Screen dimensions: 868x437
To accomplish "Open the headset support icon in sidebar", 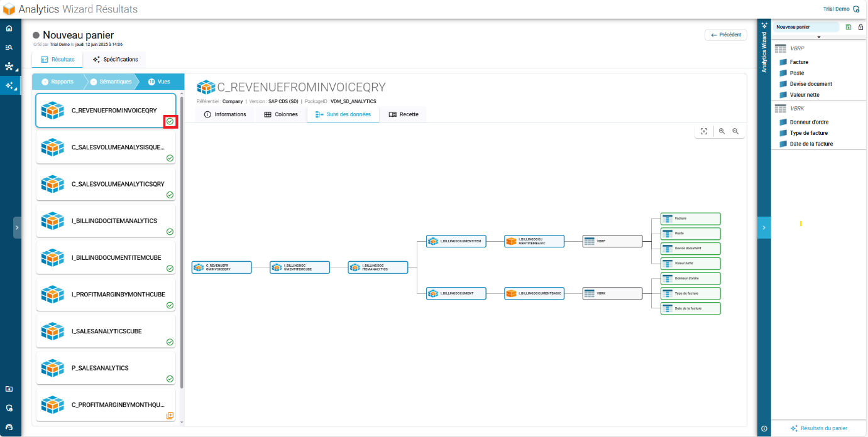I will [x=9, y=427].
